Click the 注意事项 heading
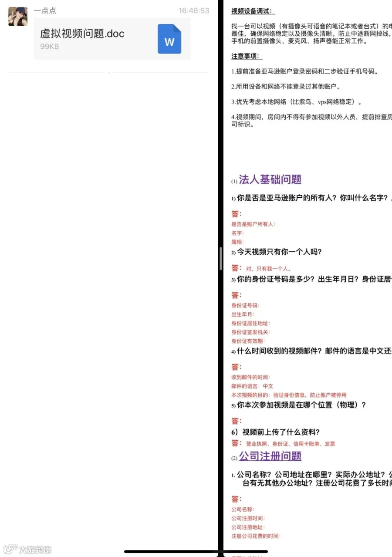The width and height of the screenshot is (392, 557). coord(247,56)
